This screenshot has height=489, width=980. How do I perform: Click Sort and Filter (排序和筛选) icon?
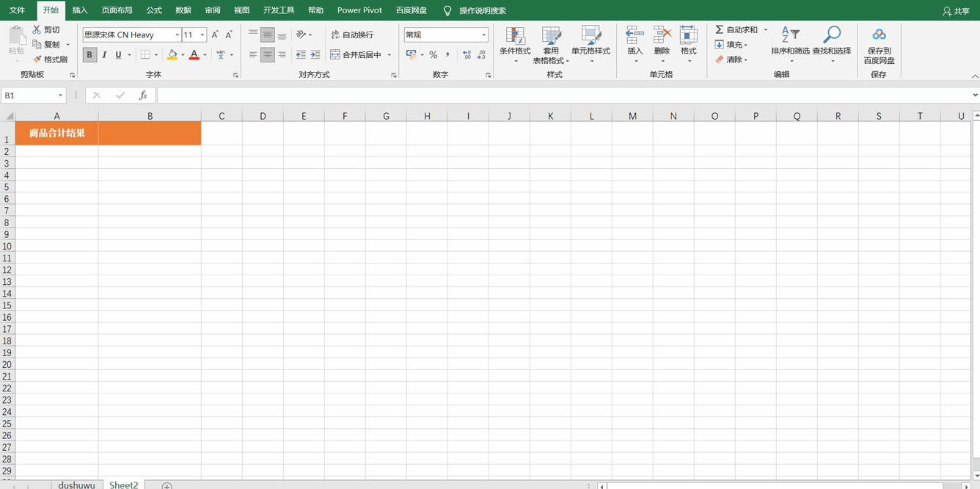point(790,35)
